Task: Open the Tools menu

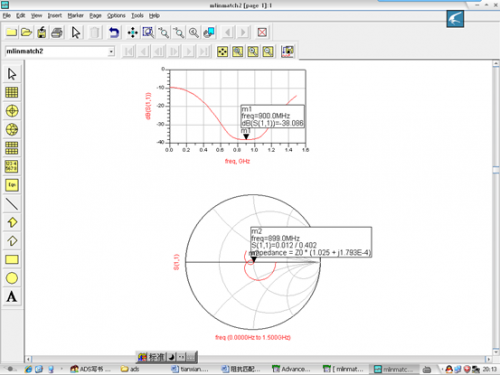Action: (137, 15)
